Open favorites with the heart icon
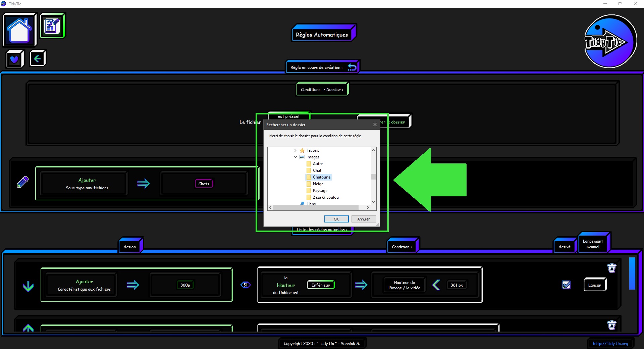This screenshot has height=349, width=644. click(x=15, y=59)
